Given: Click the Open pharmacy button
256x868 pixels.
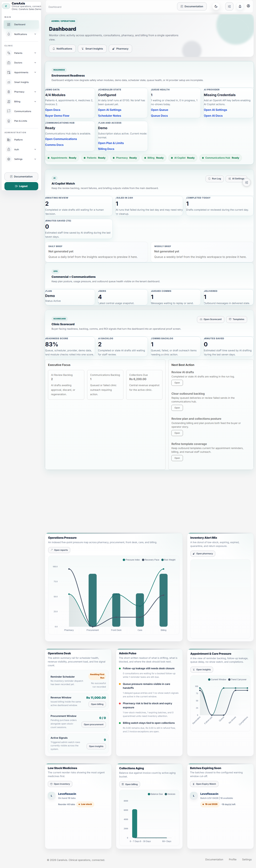Looking at the screenshot, I should [203, 554].
